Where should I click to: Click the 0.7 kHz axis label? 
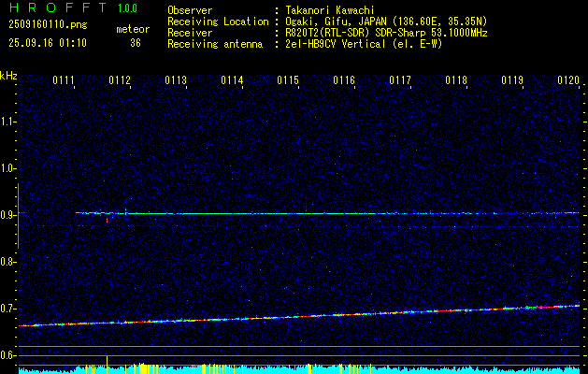(x=7, y=309)
